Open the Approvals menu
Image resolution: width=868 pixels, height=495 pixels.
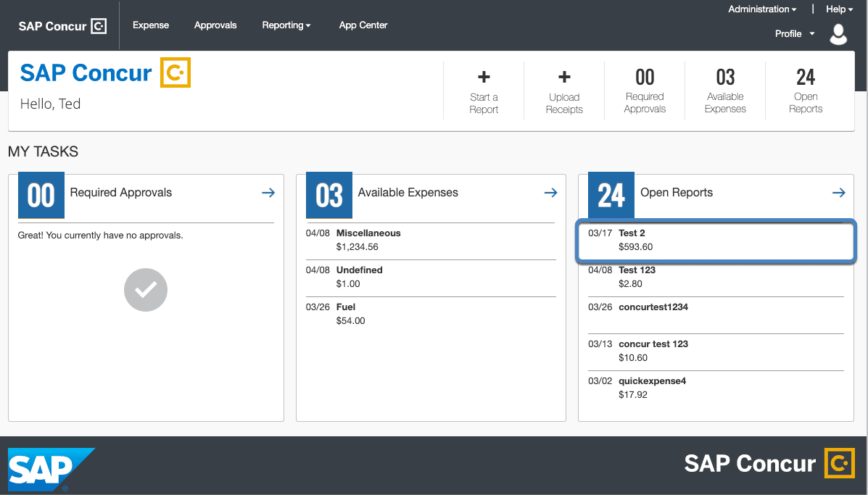215,25
